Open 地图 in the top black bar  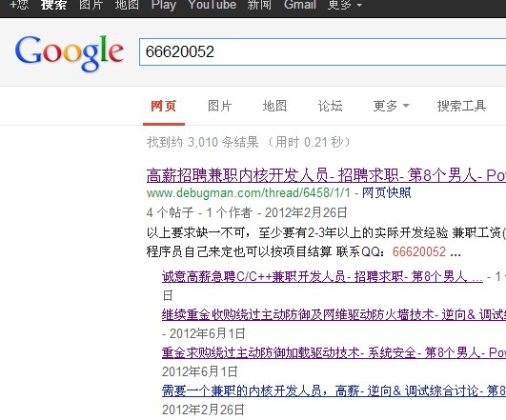pyautogui.click(x=127, y=5)
